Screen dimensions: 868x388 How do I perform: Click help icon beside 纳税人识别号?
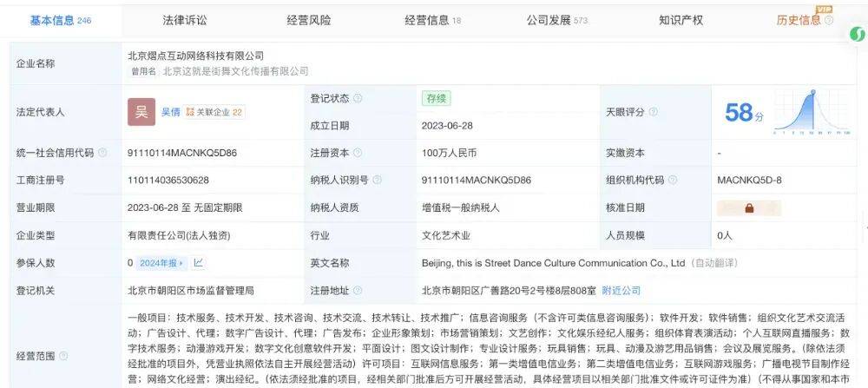click(x=377, y=180)
